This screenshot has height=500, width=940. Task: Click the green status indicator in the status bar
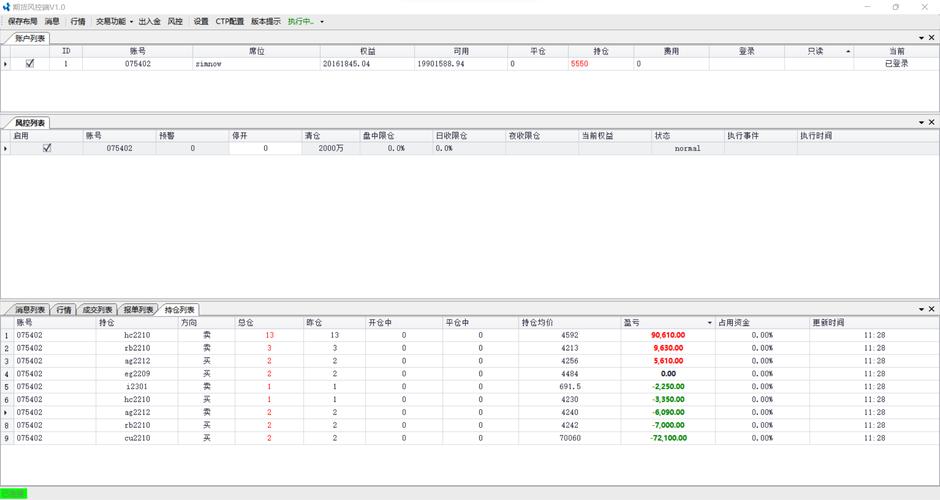[14, 493]
